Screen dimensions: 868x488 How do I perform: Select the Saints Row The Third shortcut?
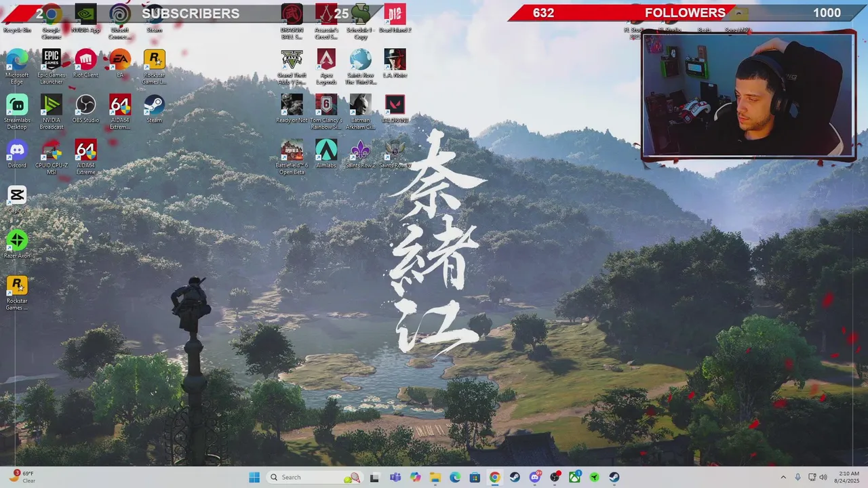360,66
